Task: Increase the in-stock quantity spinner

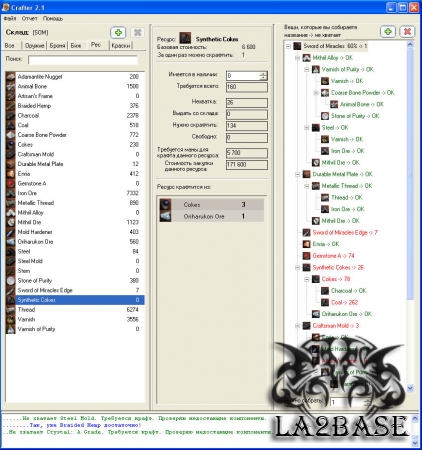Action: pos(263,74)
